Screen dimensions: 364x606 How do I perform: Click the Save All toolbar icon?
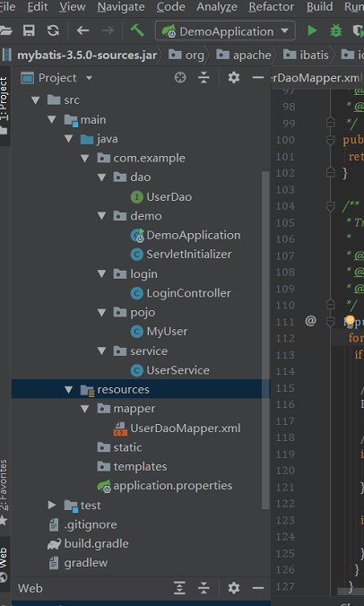(x=29, y=30)
